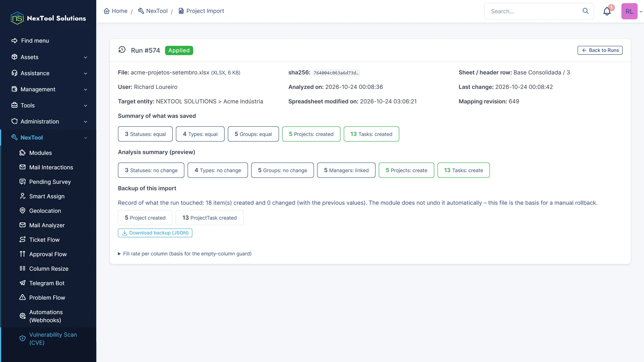Screen dimensions: 644x362
Task: Click the Pending Survey icon
Action: coord(23,182)
